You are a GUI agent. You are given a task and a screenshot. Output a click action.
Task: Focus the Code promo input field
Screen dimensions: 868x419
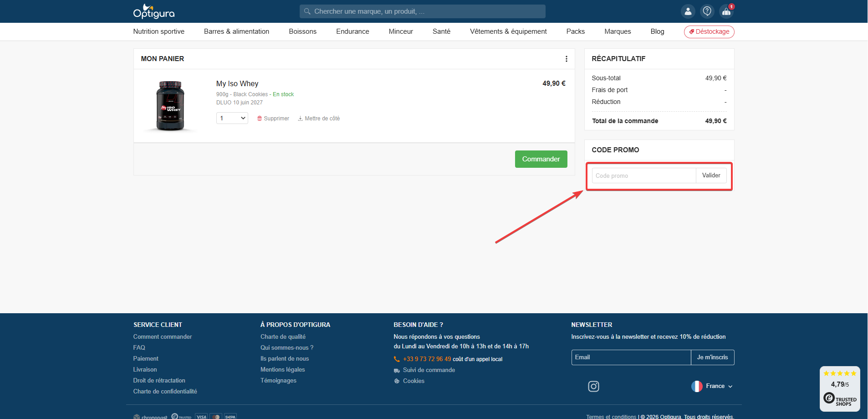644,176
